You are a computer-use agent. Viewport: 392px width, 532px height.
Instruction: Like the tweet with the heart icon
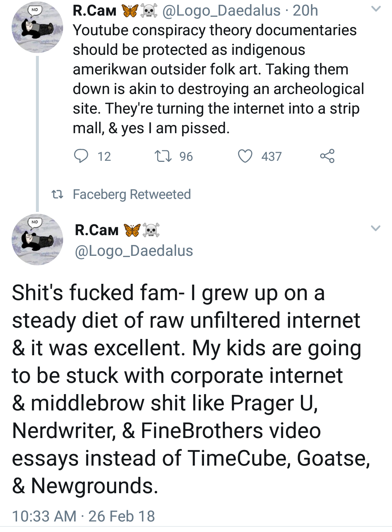pyautogui.click(x=245, y=156)
